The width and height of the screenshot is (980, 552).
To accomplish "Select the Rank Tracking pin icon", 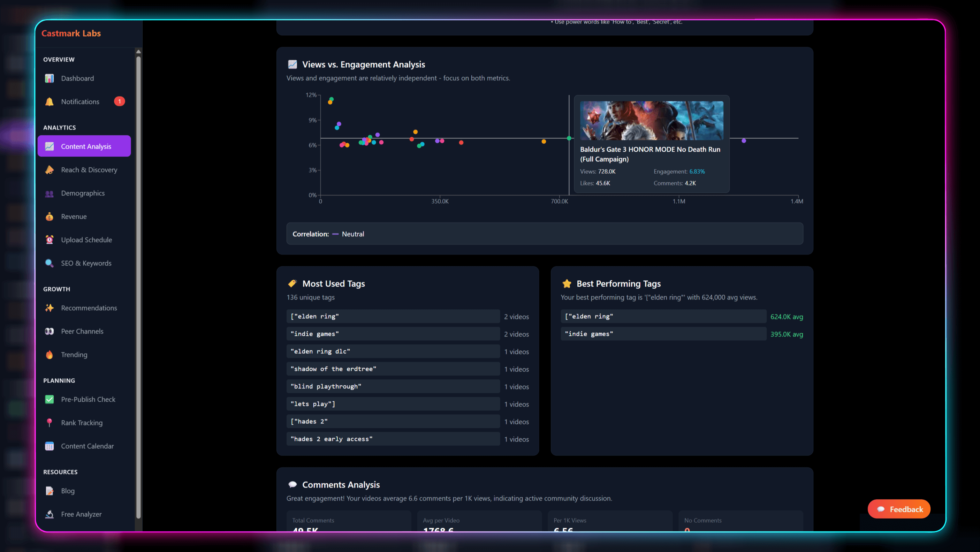I will tap(50, 423).
